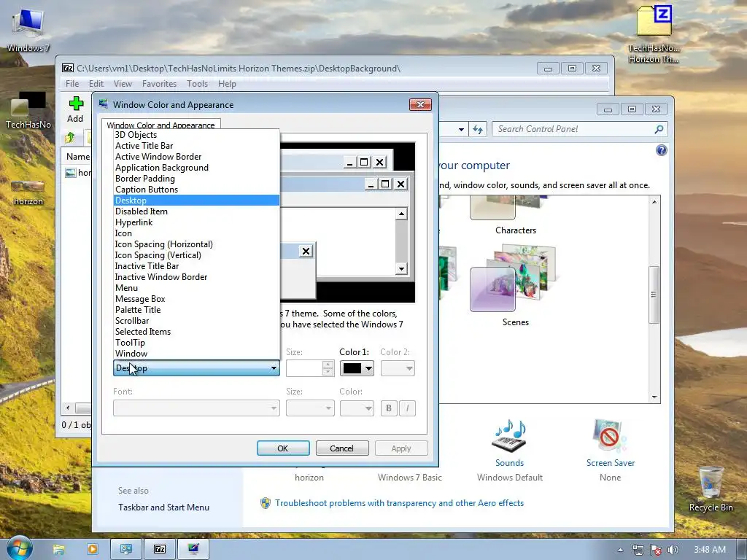
Task: Open the View menu in 7-Zip
Action: (123, 84)
